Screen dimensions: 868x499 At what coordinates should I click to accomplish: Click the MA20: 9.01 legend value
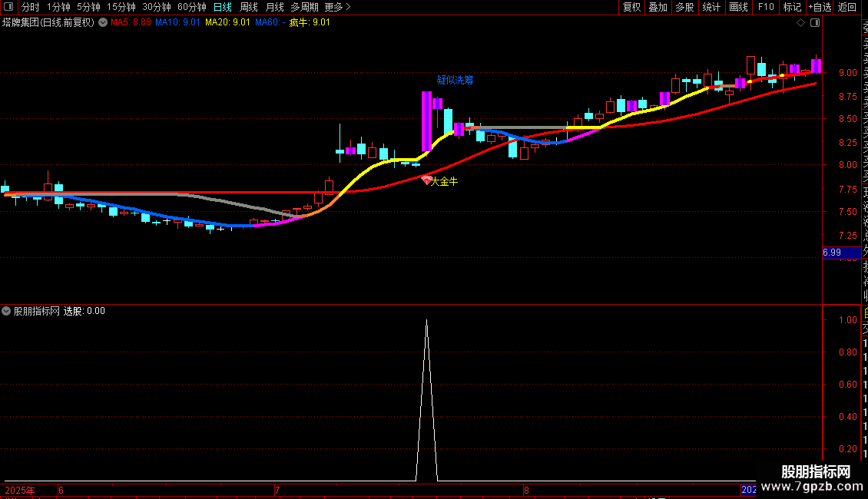[x=227, y=23]
